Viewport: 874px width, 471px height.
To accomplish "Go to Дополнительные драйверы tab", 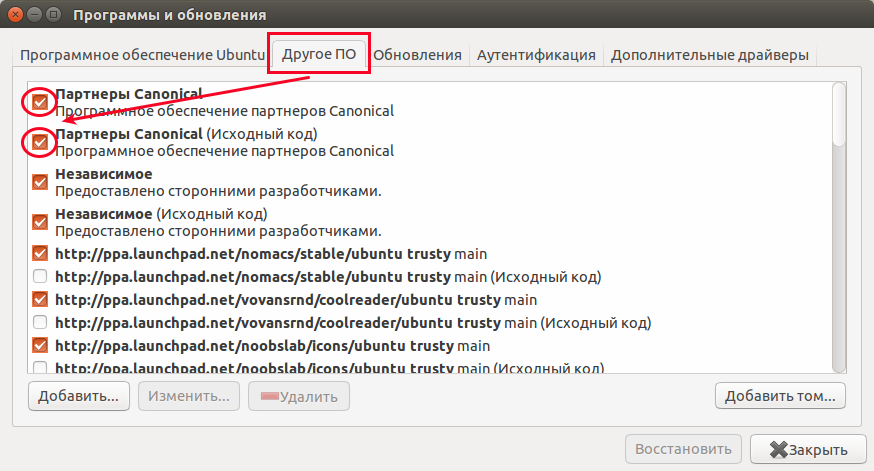I will (710, 55).
